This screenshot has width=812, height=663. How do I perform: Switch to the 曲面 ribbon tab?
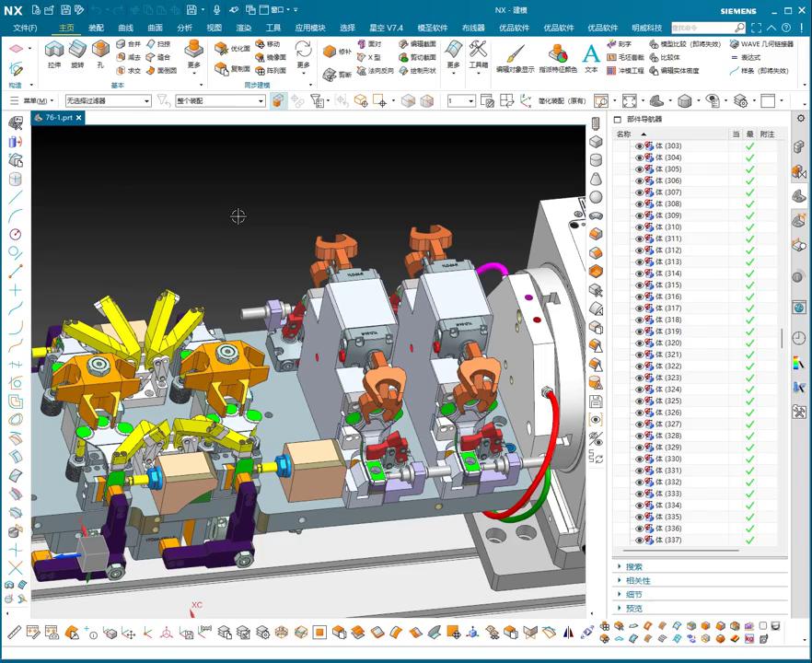(155, 28)
